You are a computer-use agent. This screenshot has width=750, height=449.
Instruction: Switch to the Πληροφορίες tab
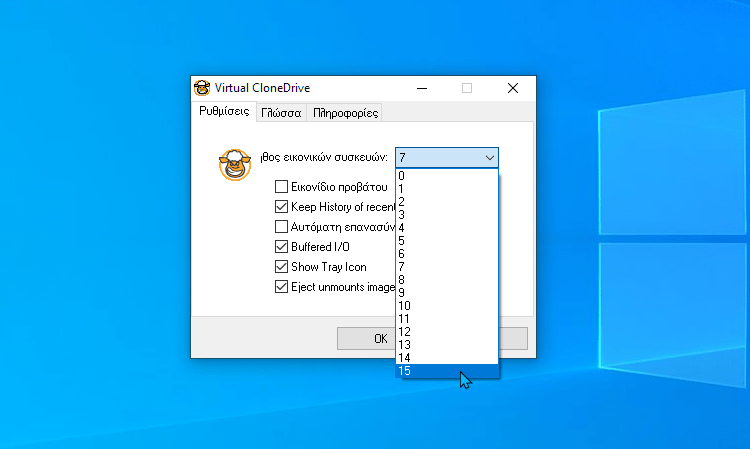tap(345, 113)
